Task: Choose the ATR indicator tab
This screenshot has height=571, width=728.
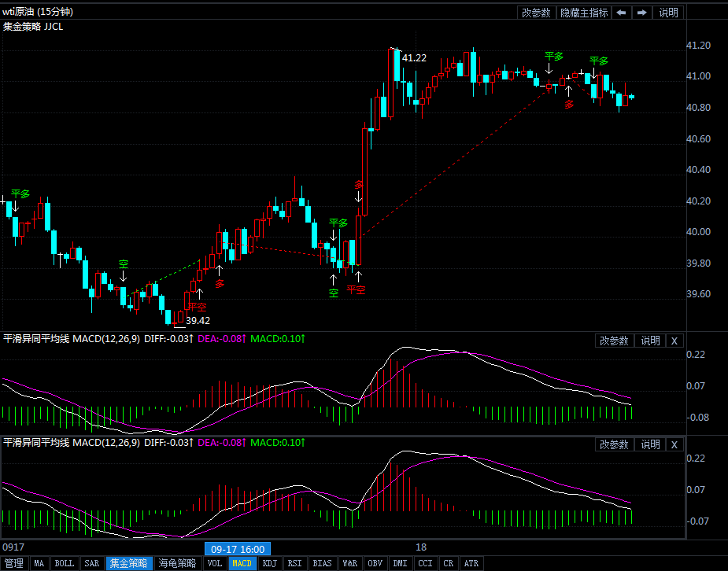Action: tap(471, 563)
